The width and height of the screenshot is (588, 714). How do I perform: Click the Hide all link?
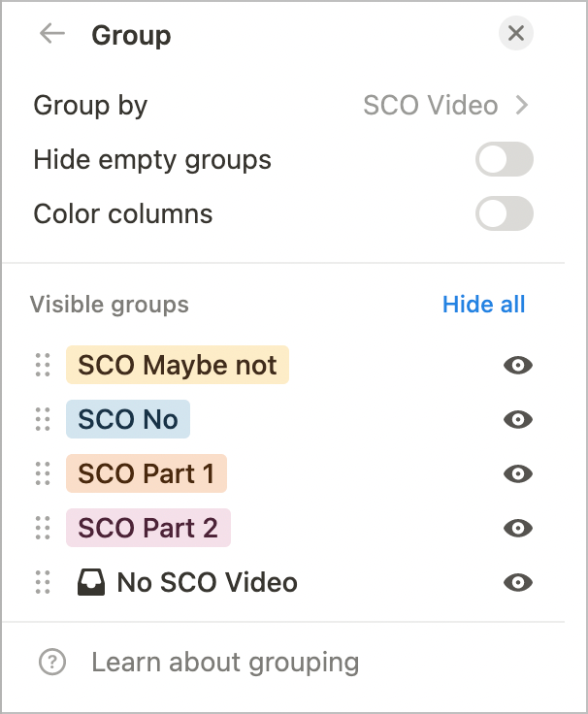point(483,305)
